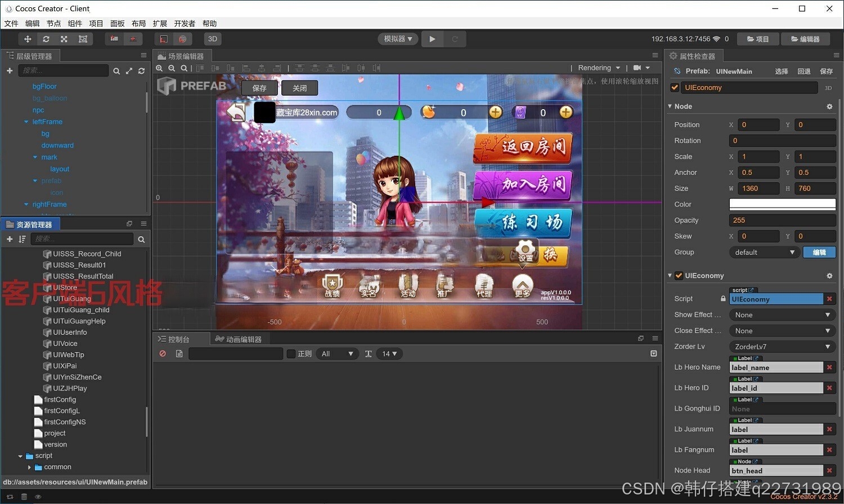Switch to the 动画编辑器 tab
Image resolution: width=844 pixels, height=504 pixels.
238,339
